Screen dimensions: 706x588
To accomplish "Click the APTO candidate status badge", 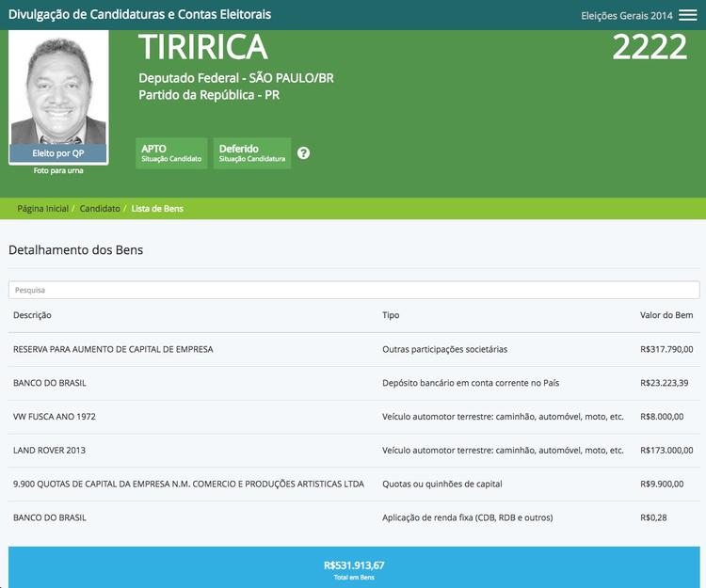I will point(171,153).
